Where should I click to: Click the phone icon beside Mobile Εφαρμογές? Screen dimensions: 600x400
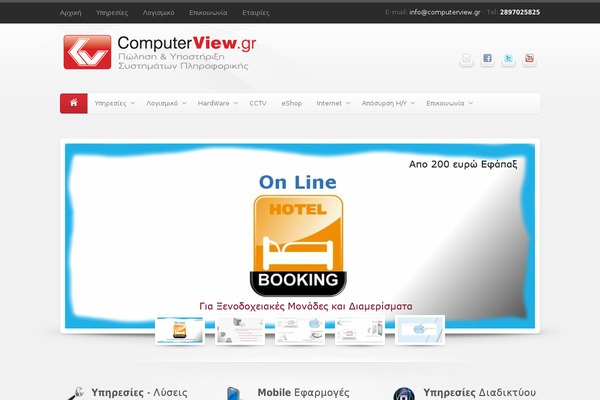(x=234, y=393)
